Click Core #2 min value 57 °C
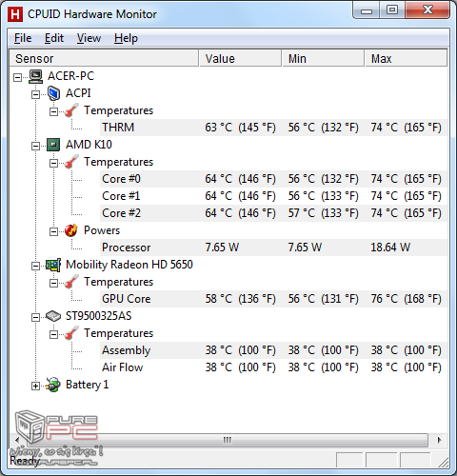This screenshot has width=457, height=476. pos(324,213)
